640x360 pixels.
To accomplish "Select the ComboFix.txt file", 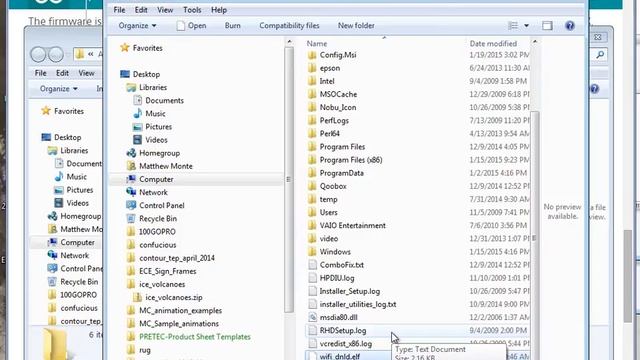I will (x=336, y=264).
